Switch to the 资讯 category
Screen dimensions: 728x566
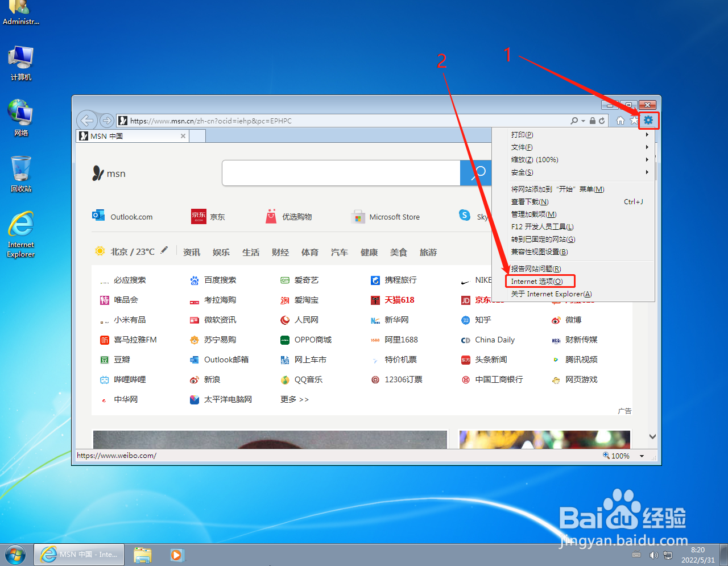(x=192, y=252)
